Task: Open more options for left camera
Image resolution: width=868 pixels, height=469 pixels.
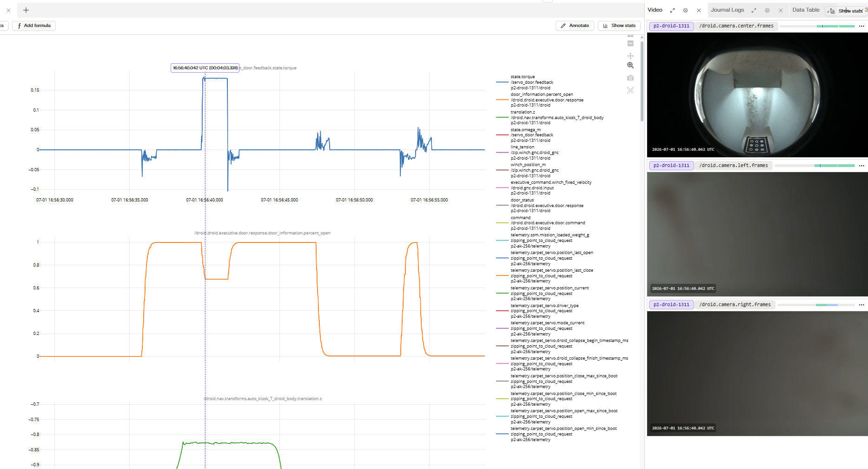Action: pyautogui.click(x=861, y=166)
